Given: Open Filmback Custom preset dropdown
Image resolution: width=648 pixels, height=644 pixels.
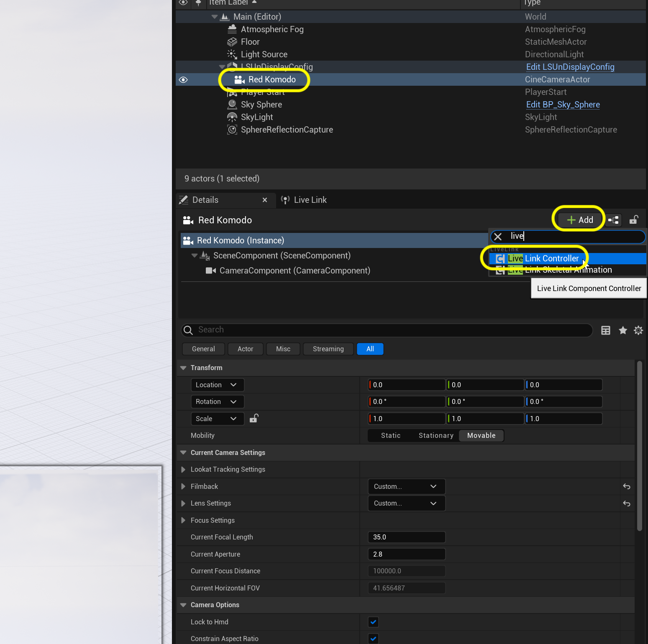Looking at the screenshot, I should click(406, 486).
